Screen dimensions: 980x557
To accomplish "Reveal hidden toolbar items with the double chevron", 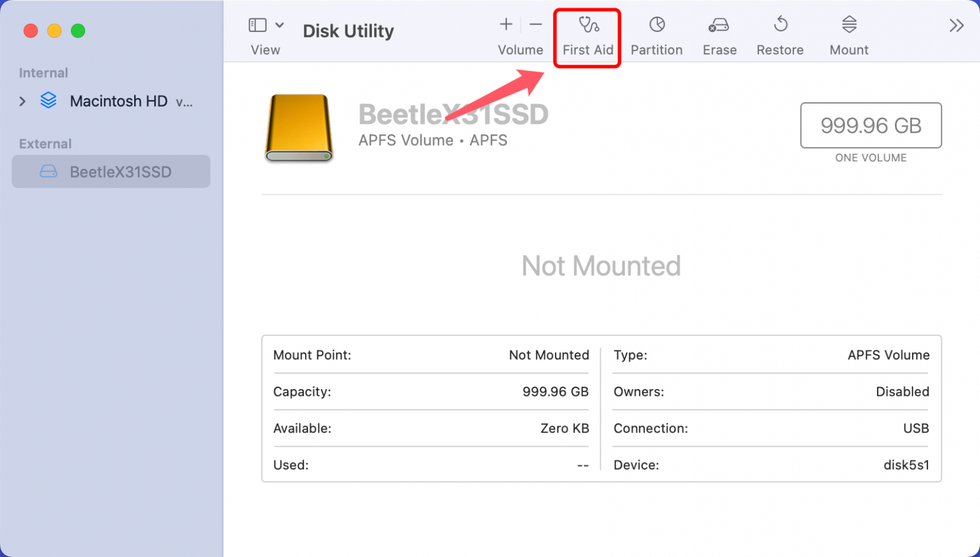I will click(x=956, y=25).
